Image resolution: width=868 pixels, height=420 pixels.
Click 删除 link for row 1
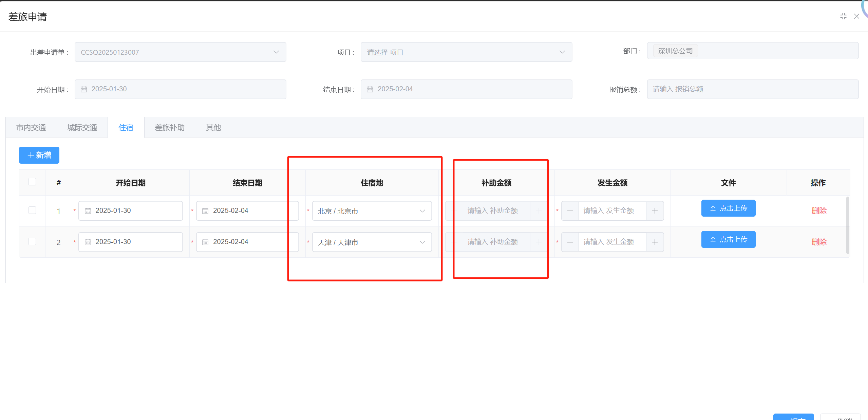click(818, 211)
